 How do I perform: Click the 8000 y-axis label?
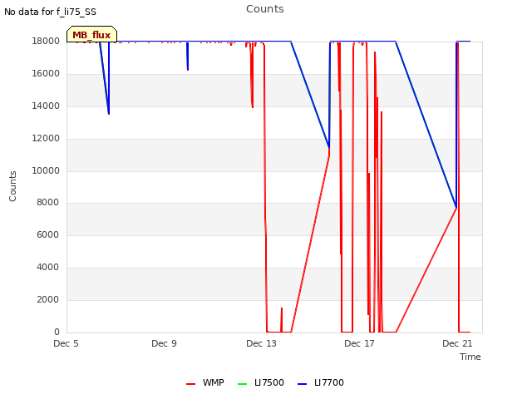pyautogui.click(x=47, y=203)
